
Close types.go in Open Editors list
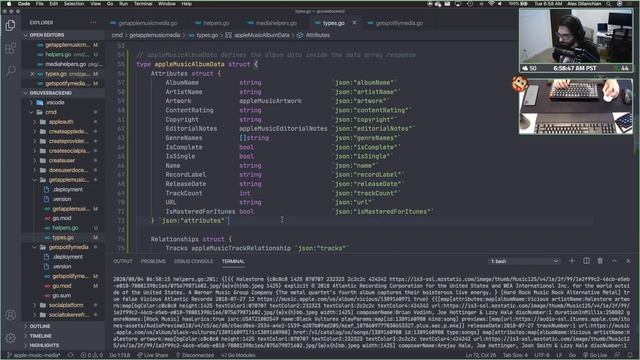[32, 74]
